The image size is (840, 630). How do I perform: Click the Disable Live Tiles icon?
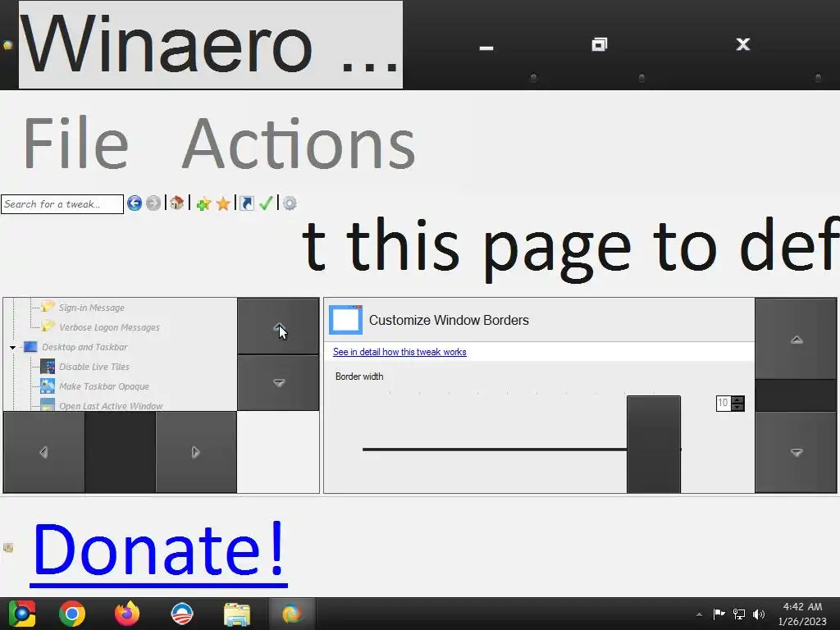(48, 367)
